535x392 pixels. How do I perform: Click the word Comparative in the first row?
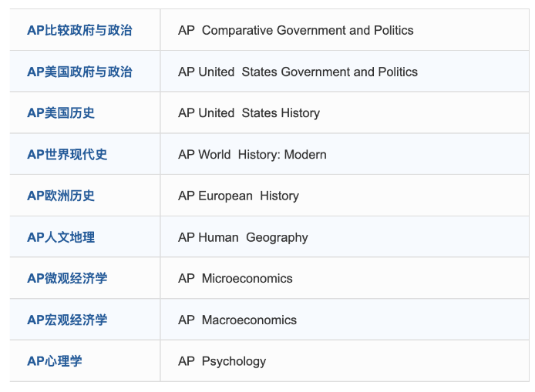click(x=236, y=31)
